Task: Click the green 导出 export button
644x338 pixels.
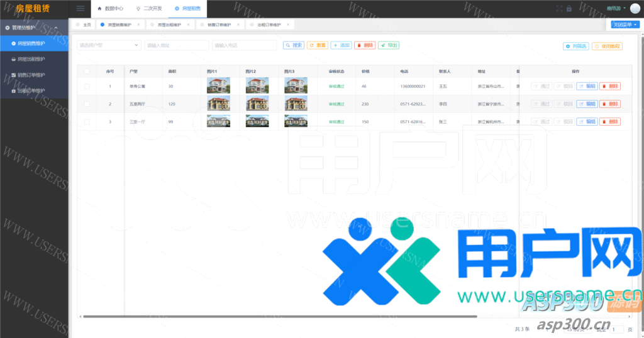Action: coord(389,45)
